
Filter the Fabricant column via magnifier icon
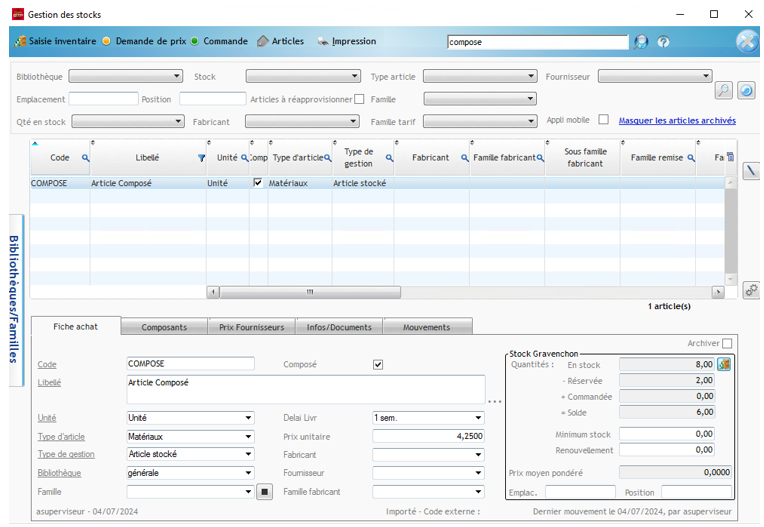[464, 158]
